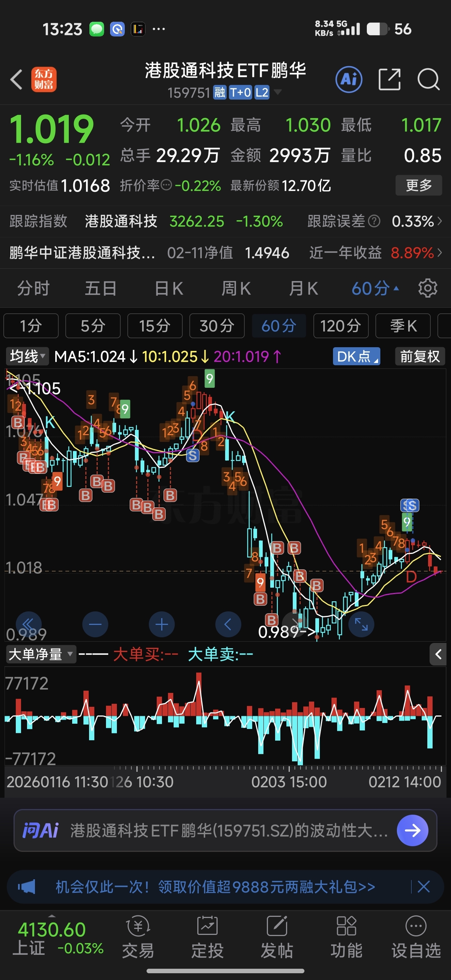Expand 跟踪误差 0.33% details chevron
Image resolution: width=451 pixels, height=980 pixels.
pos(440,221)
